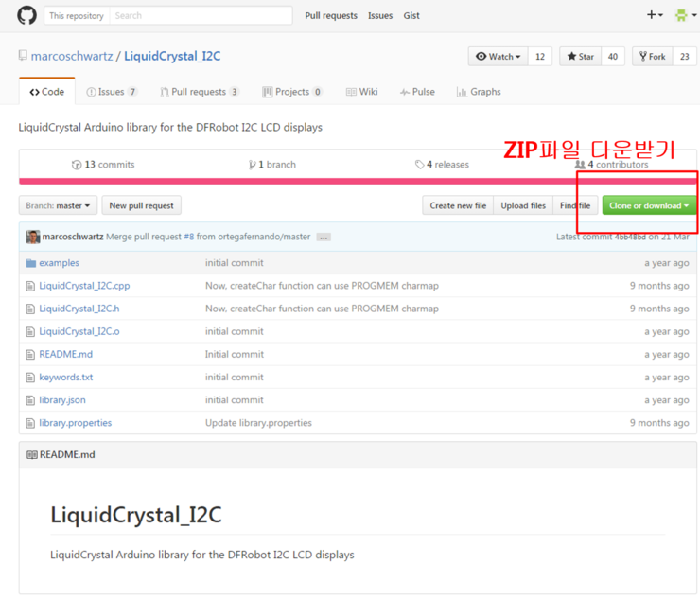
Task: Open library.json file
Action: (62, 400)
